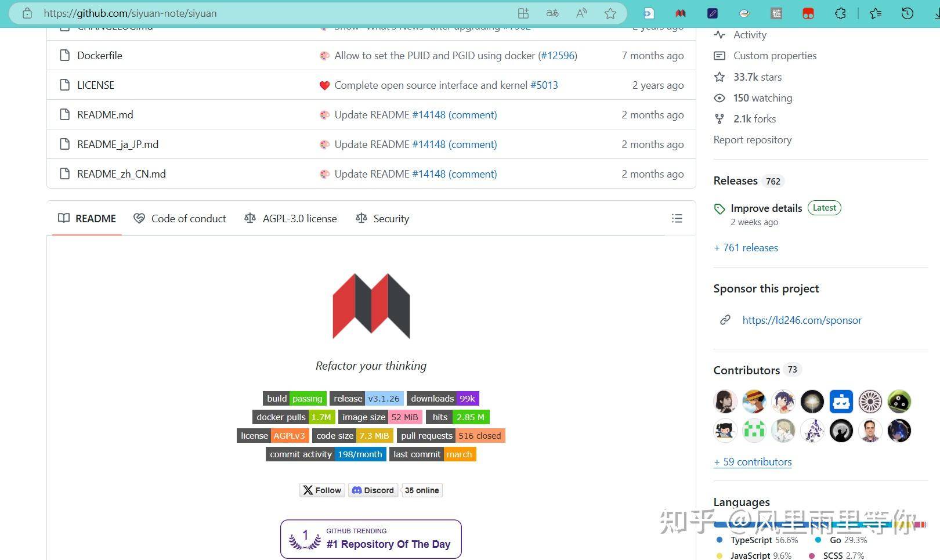Click the docker pulls 1.7M badge
The height and width of the screenshot is (560, 940).
[294, 417]
